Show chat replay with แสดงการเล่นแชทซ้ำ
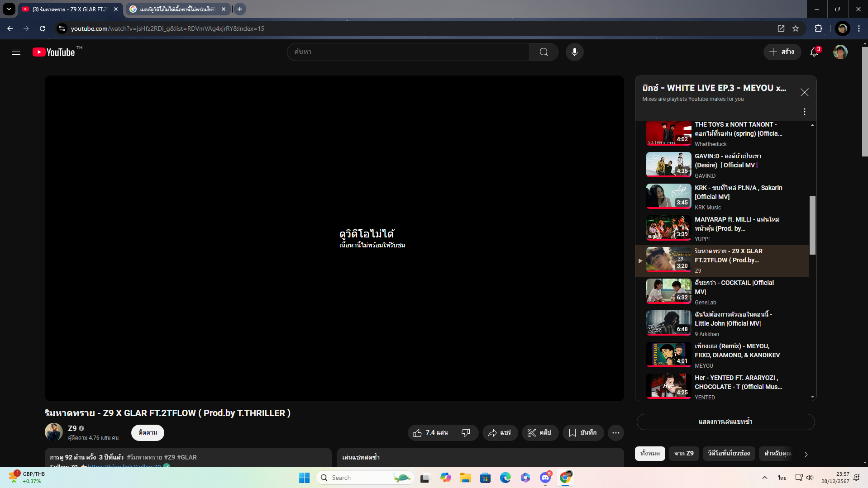868x488 pixels. click(725, 422)
